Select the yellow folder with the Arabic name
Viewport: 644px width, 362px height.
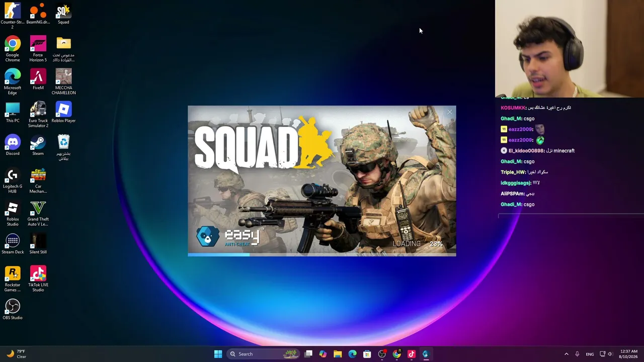pyautogui.click(x=63, y=49)
